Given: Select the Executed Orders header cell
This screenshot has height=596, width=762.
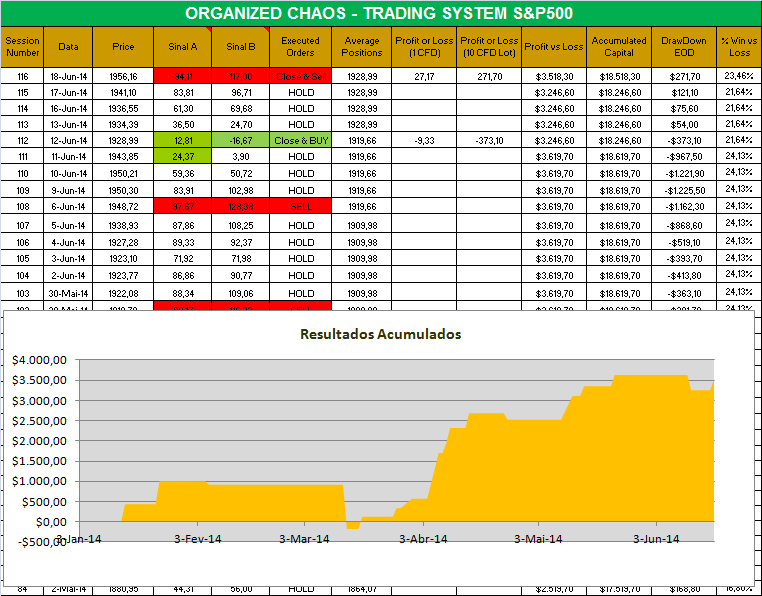Looking at the screenshot, I should (x=300, y=47).
